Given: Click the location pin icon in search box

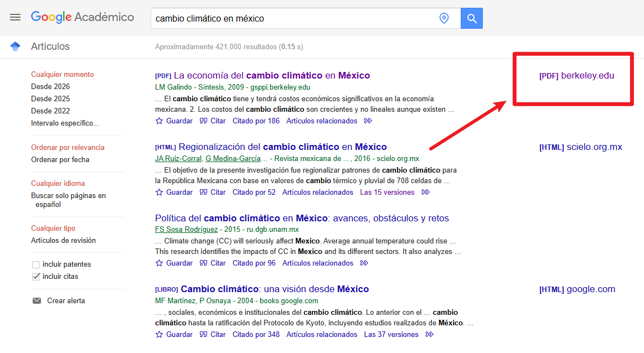Looking at the screenshot, I should click(x=444, y=18).
